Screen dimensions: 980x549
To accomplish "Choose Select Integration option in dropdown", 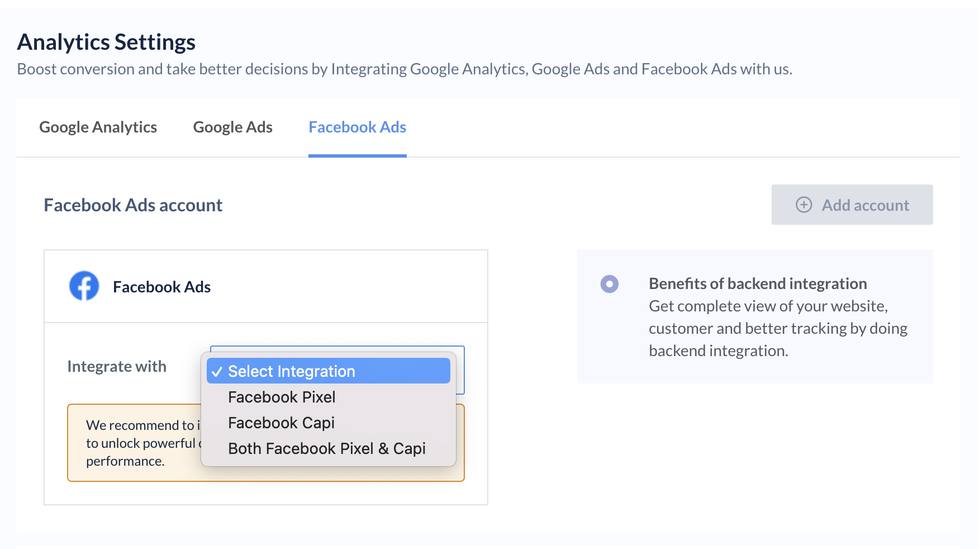I will (x=329, y=371).
